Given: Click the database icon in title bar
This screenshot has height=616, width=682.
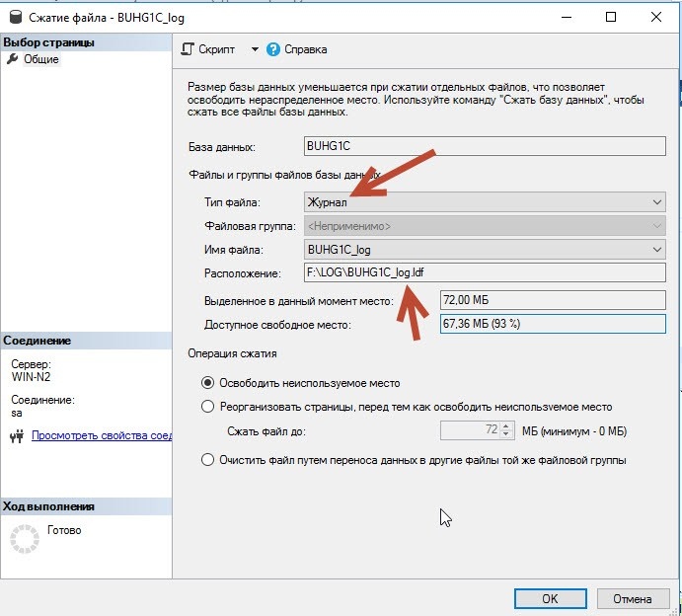Looking at the screenshot, I should (16, 18).
